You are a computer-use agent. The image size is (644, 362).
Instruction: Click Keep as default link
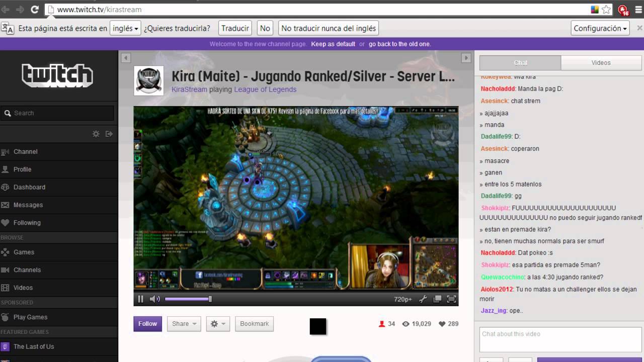pyautogui.click(x=333, y=44)
